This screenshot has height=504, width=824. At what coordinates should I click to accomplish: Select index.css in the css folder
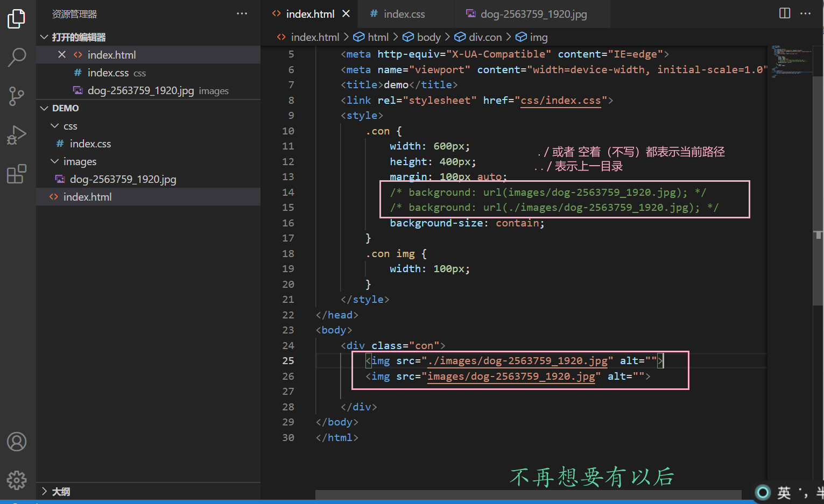tap(89, 144)
